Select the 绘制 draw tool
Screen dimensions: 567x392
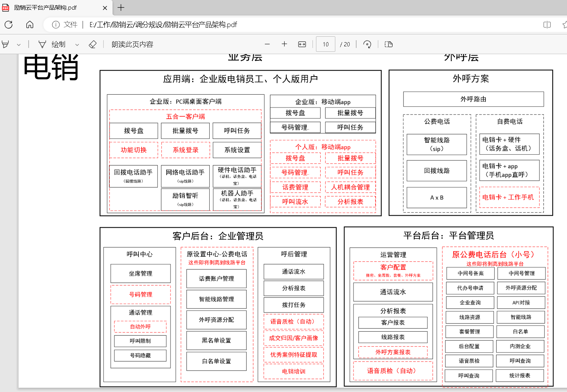tap(52, 44)
